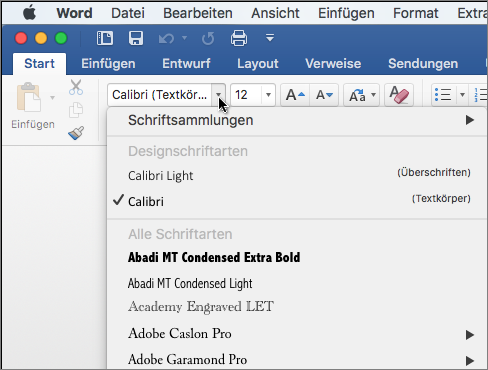Open the Change Case dropdown arrow
This screenshot has width=488, height=370.
(374, 95)
